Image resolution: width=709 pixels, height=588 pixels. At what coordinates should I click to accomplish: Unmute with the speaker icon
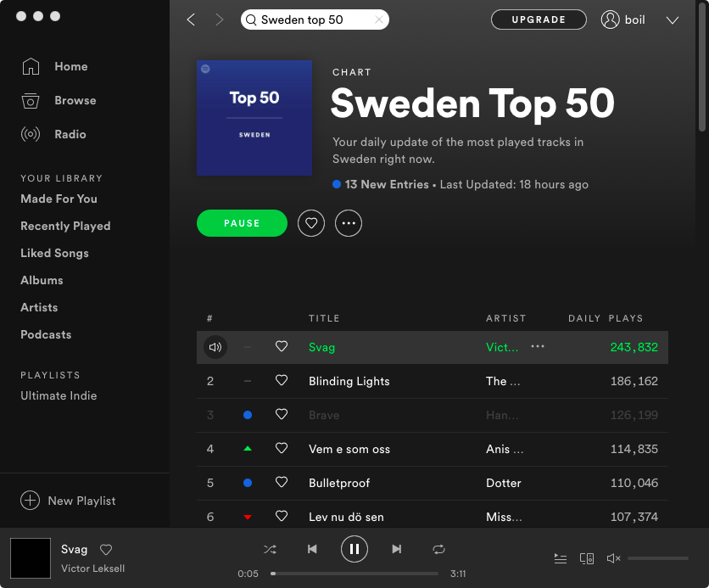[x=613, y=558]
